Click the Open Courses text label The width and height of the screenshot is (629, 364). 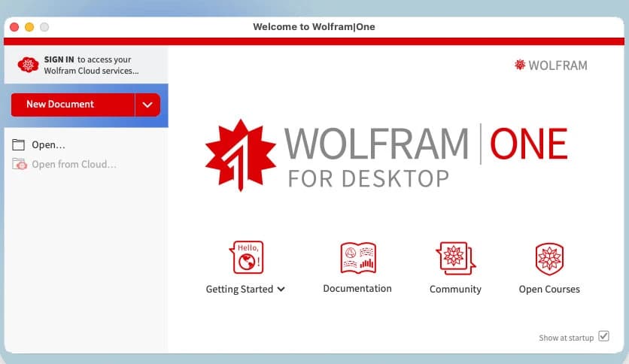click(x=549, y=290)
